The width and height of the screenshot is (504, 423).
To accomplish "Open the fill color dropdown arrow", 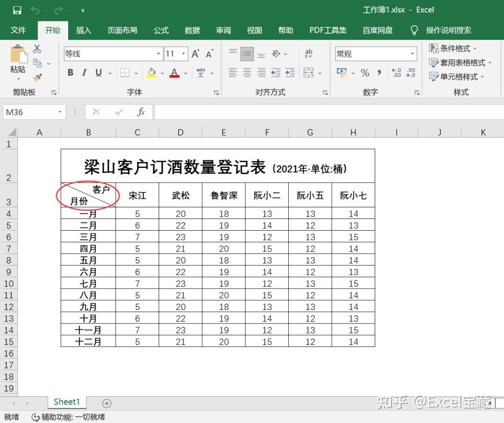I will point(162,73).
